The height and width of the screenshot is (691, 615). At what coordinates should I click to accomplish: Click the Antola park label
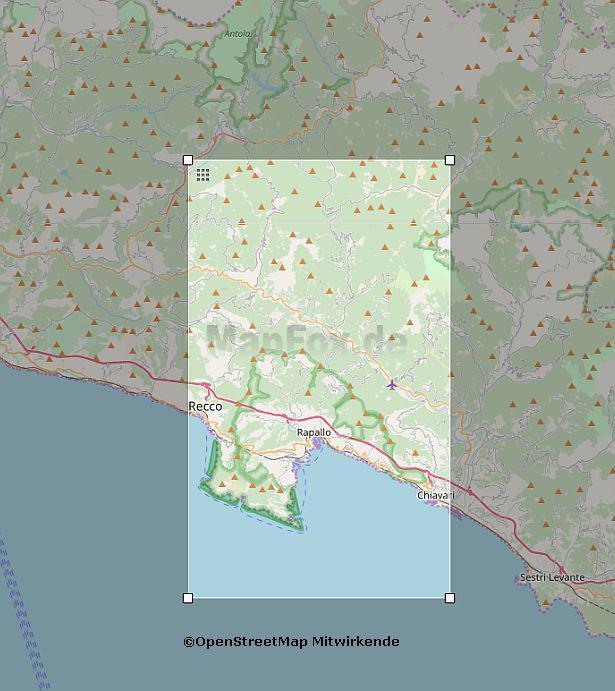[238, 34]
